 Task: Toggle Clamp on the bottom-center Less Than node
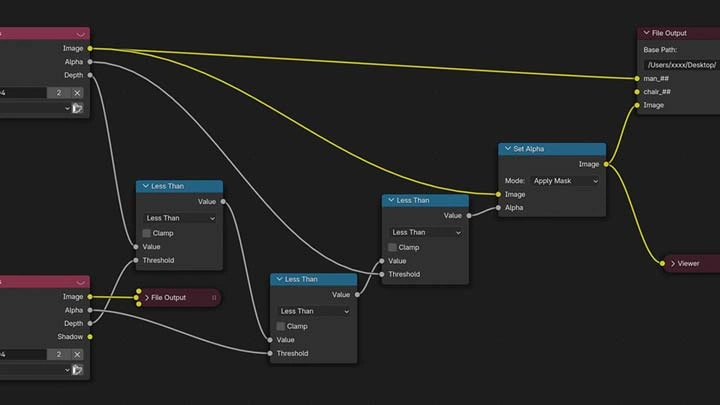(x=281, y=326)
